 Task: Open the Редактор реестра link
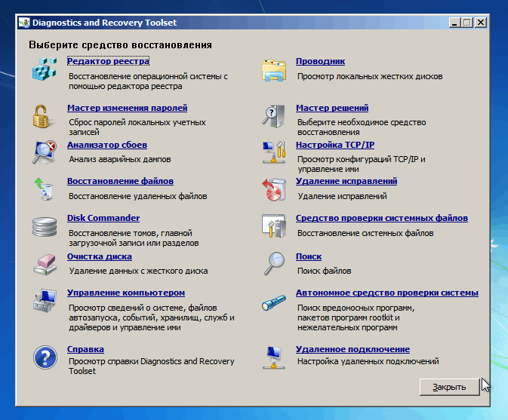tap(108, 61)
